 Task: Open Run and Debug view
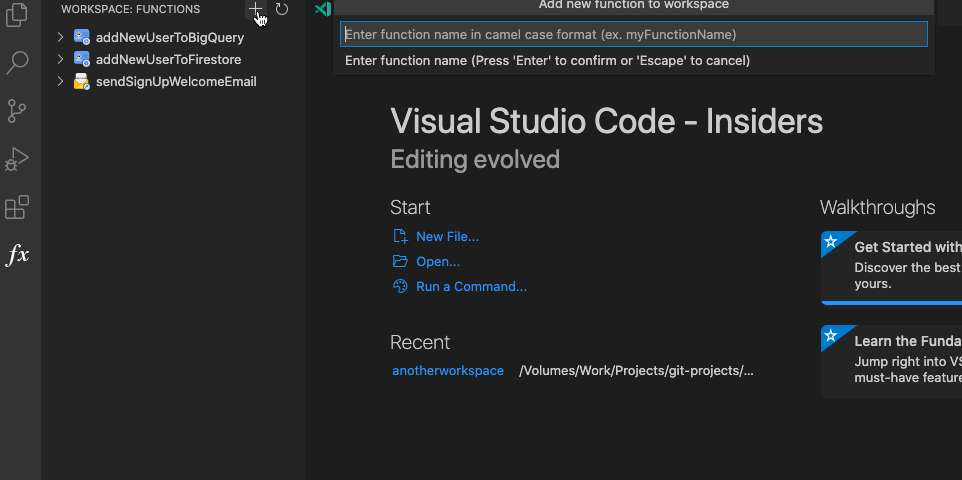tap(17, 158)
